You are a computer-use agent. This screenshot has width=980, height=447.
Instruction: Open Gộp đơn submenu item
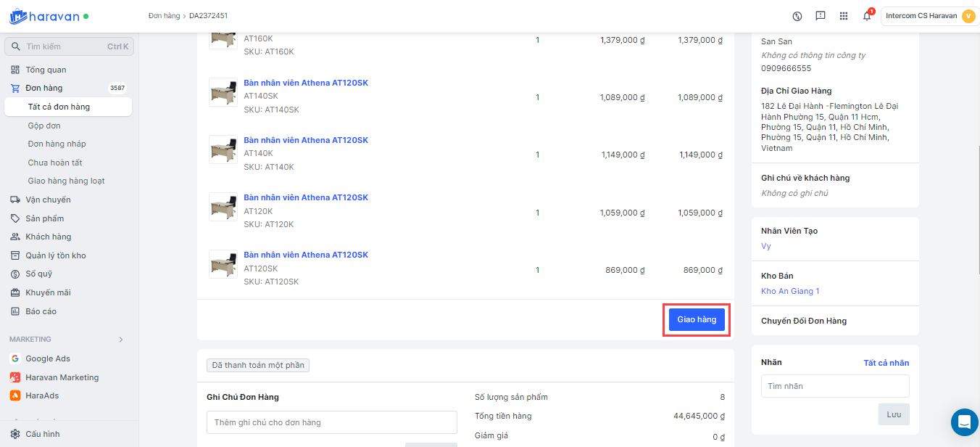44,126
